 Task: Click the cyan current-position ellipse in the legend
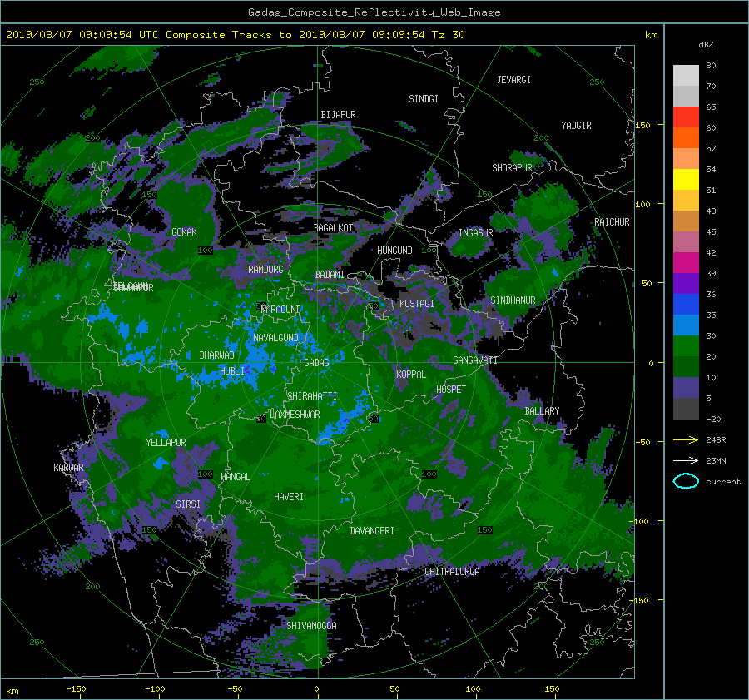pyautogui.click(x=686, y=481)
